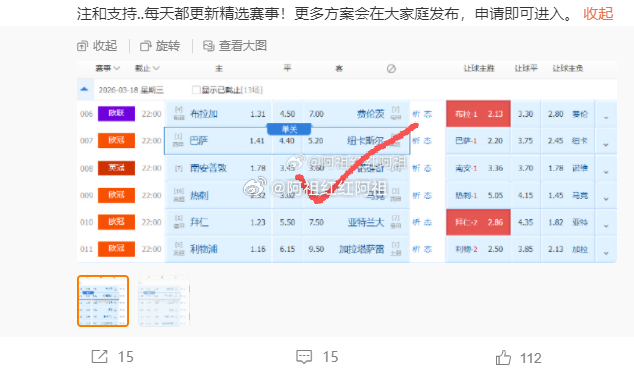Click the 赛事 column header dropdown
This screenshot has width=634, height=375.
pyautogui.click(x=108, y=68)
